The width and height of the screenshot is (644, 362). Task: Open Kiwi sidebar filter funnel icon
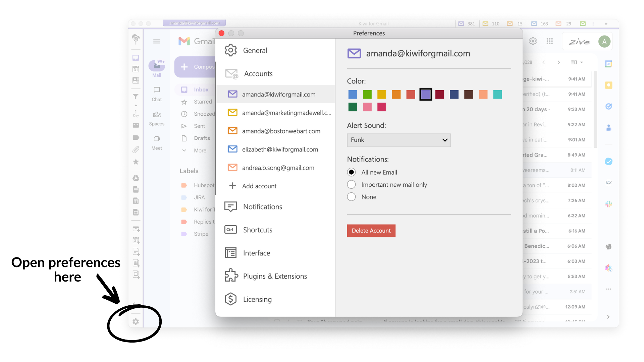[136, 97]
